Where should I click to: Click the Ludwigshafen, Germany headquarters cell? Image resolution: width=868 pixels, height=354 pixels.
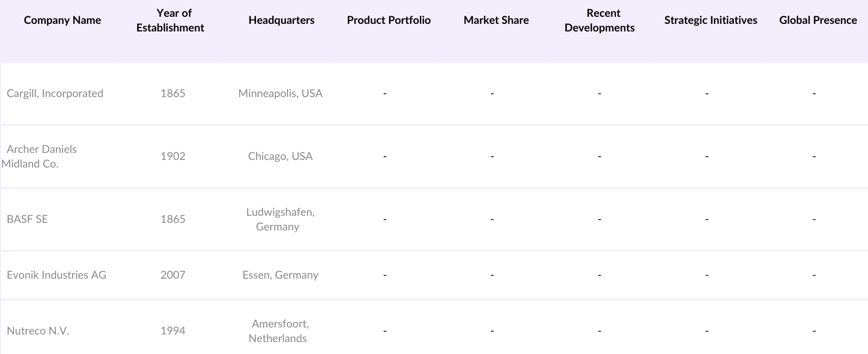click(x=280, y=219)
